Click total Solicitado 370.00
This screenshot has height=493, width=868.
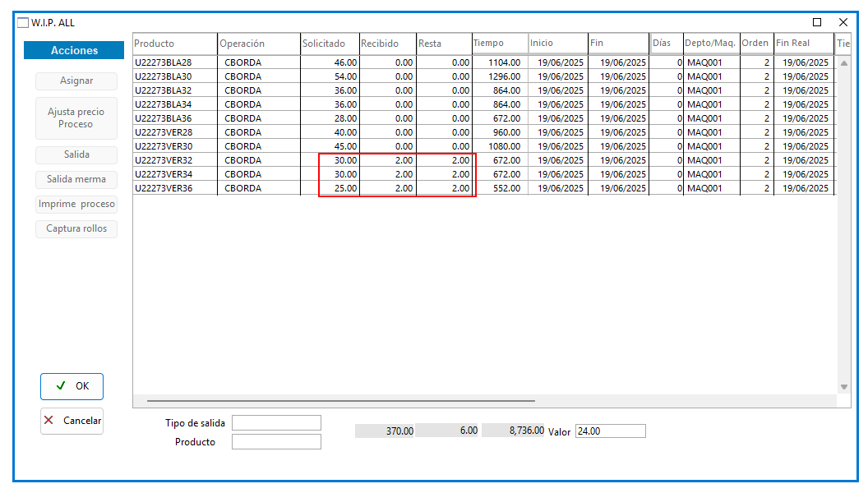pos(385,431)
